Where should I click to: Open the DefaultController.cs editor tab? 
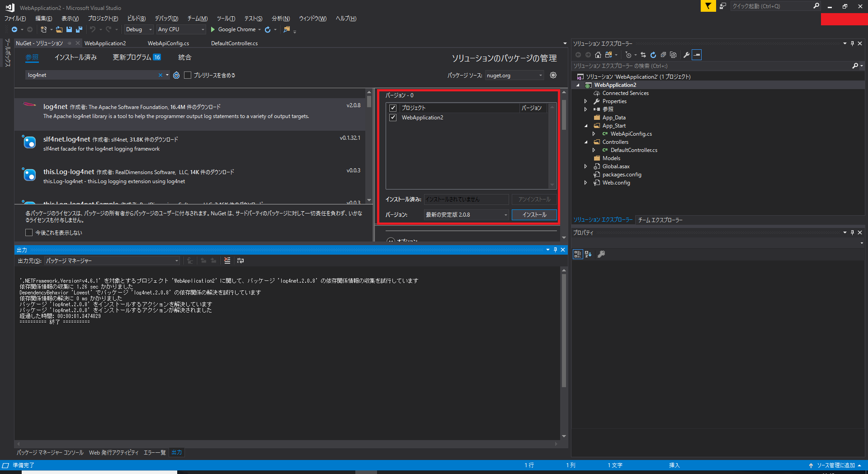pyautogui.click(x=234, y=43)
